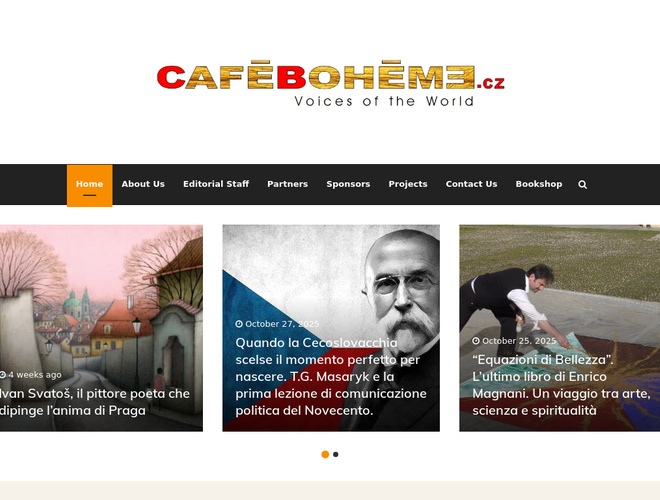Open the Projects menu item

[408, 184]
